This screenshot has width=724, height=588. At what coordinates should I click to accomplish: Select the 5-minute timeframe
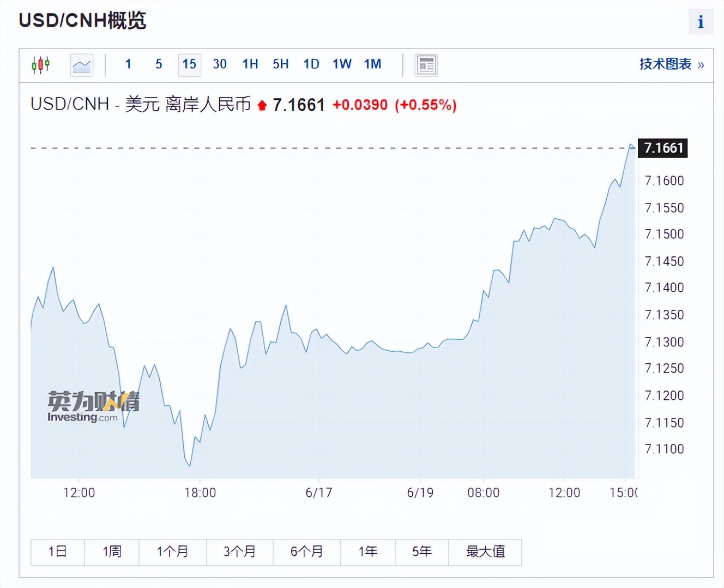coord(158,64)
